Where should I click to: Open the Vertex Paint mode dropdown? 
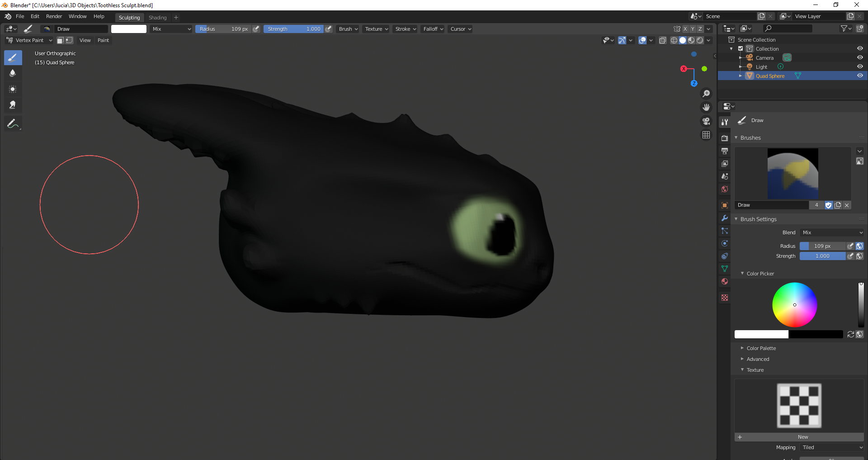pos(29,40)
